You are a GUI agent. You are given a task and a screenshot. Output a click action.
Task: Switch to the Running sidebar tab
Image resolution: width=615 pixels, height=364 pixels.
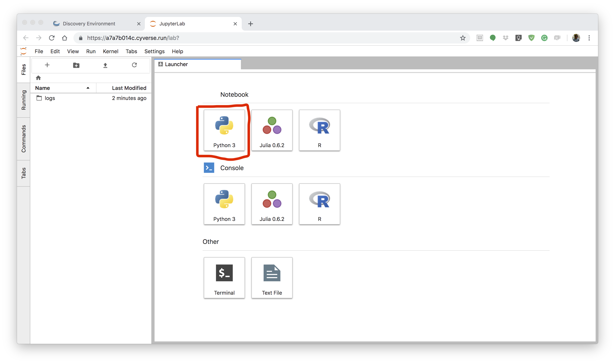(23, 100)
